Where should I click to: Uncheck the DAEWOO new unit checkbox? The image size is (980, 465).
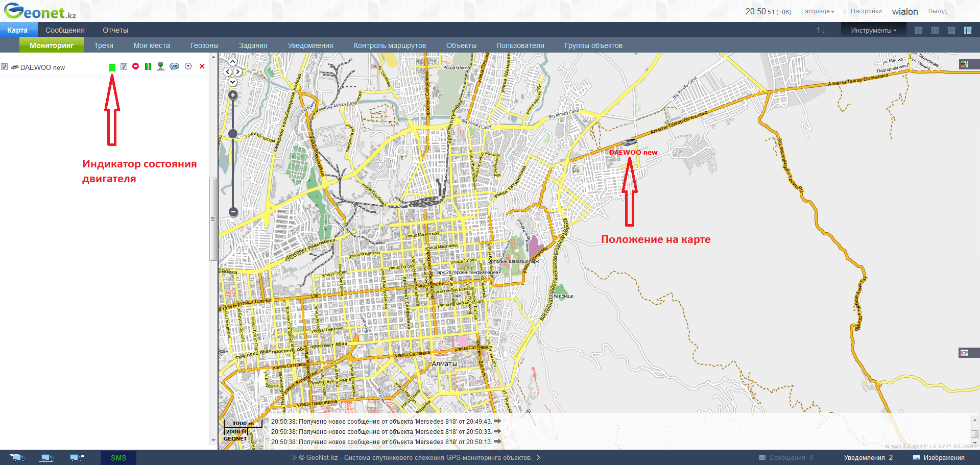pyautogui.click(x=5, y=67)
